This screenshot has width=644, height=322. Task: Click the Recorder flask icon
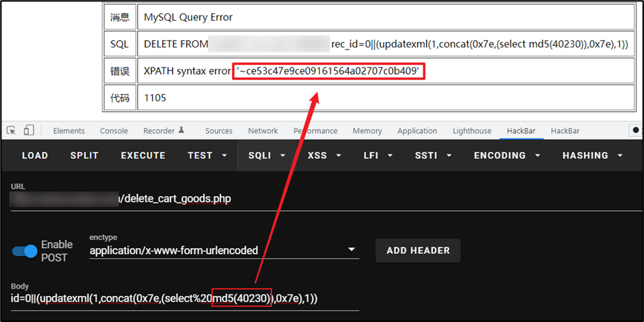coord(181,130)
